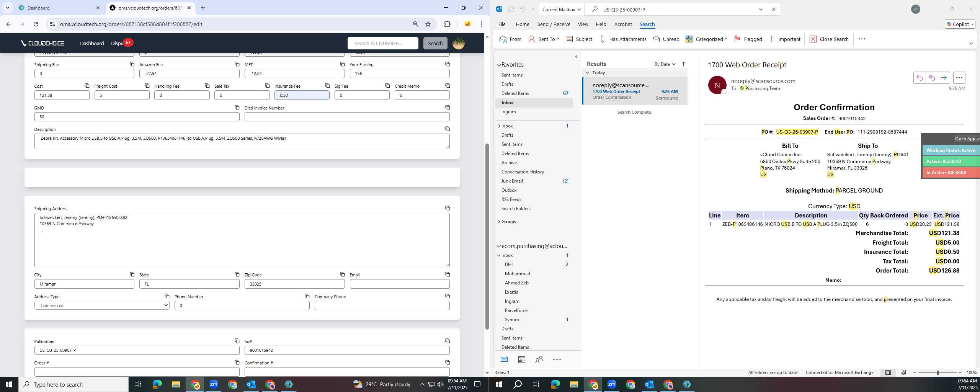The image size is (980, 392).
Task: Open the Categorized filter dropdown
Action: click(x=706, y=39)
